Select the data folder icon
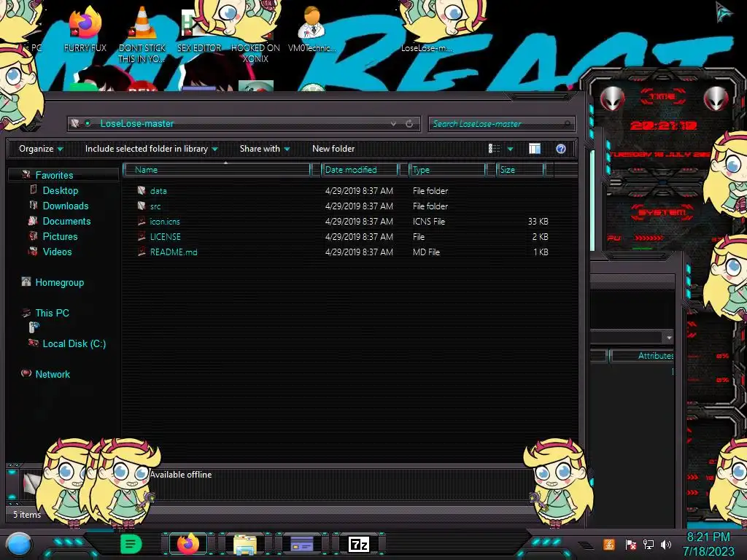This screenshot has width=747, height=560. (x=142, y=190)
